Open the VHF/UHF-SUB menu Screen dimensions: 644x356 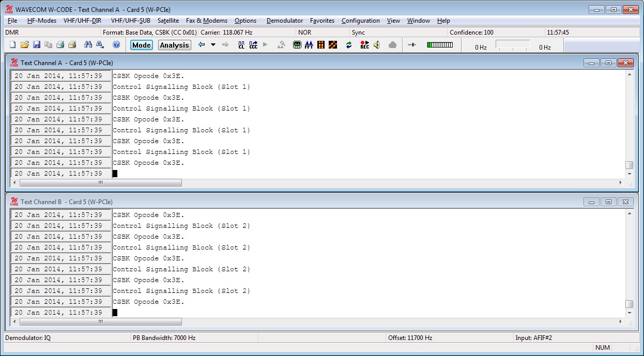click(x=131, y=21)
